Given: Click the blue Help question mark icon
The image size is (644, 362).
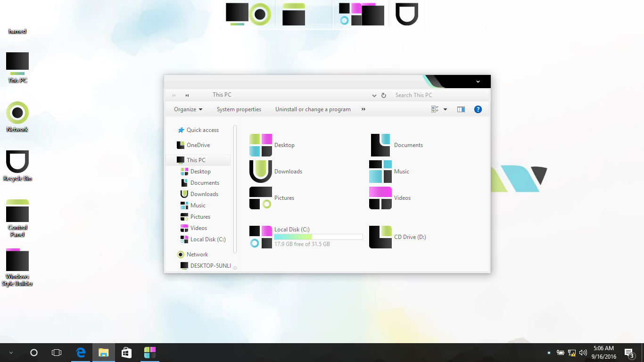Looking at the screenshot, I should [x=478, y=109].
